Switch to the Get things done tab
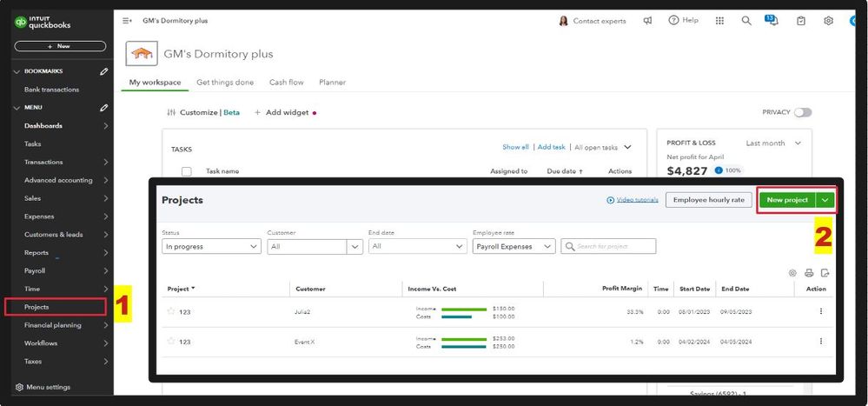The height and width of the screenshot is (406, 868). [x=225, y=82]
